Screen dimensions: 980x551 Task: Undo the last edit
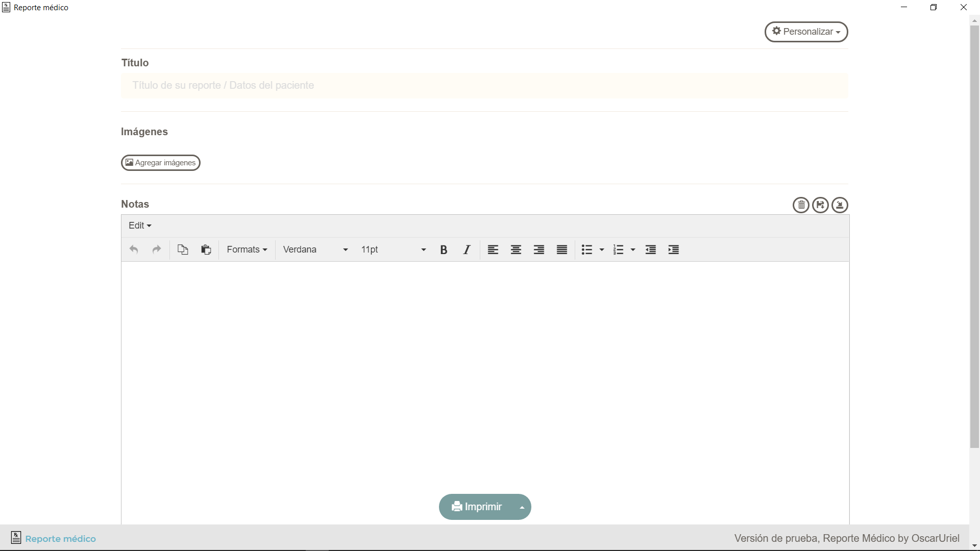134,249
